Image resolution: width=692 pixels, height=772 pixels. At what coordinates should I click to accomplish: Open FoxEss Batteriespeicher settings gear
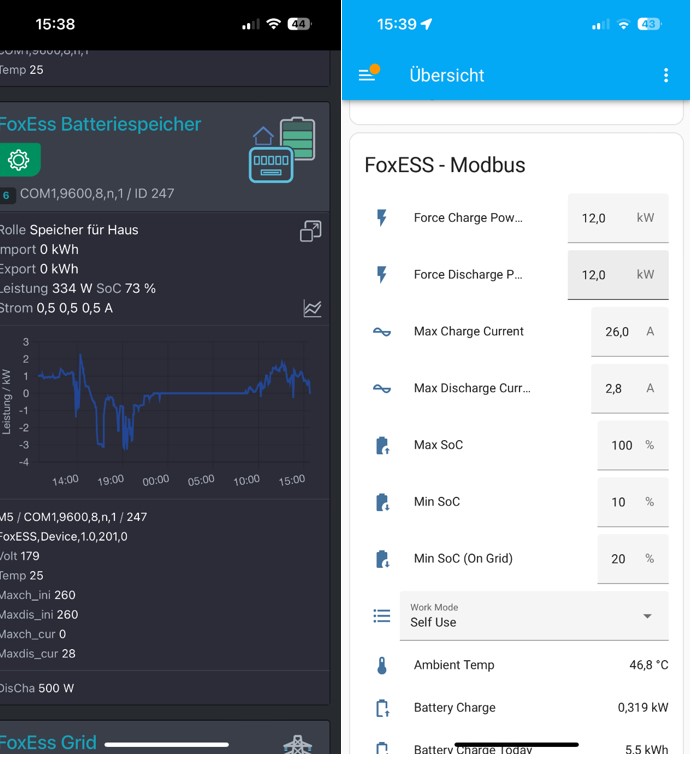[19, 160]
